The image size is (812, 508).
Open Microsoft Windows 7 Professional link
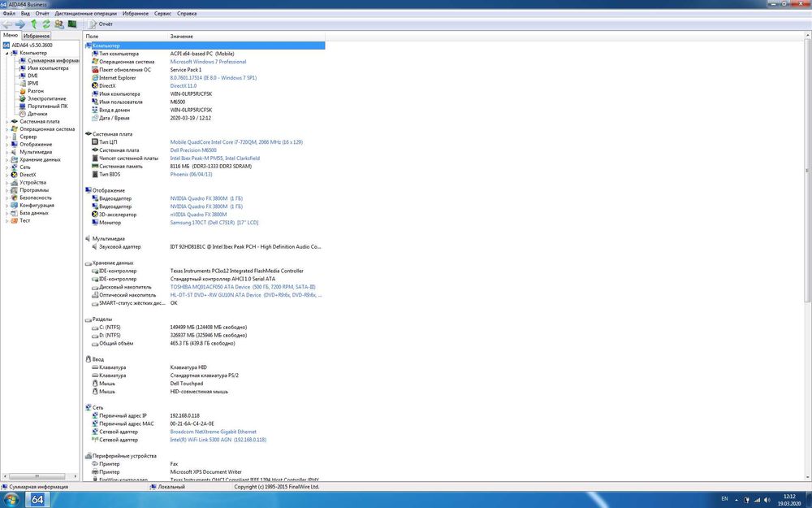[x=208, y=62]
